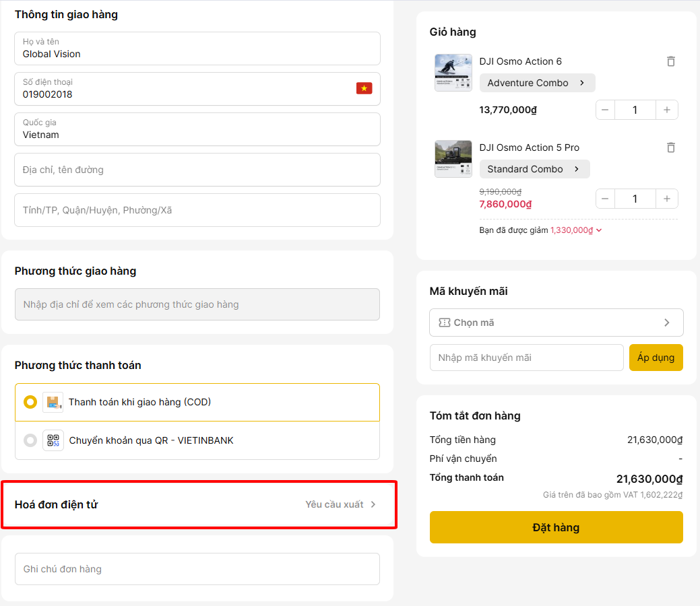Remove DJI Osmo Action 5 Pro item
Screen dimensions: 700x606
click(x=670, y=147)
